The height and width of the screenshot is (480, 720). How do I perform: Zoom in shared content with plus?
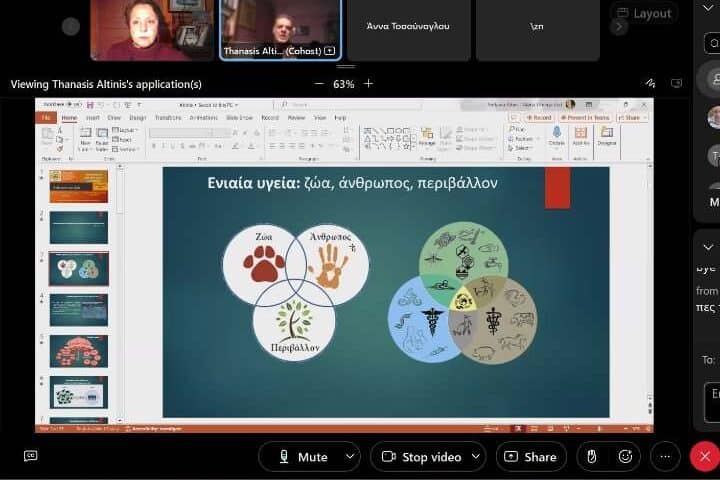(368, 84)
